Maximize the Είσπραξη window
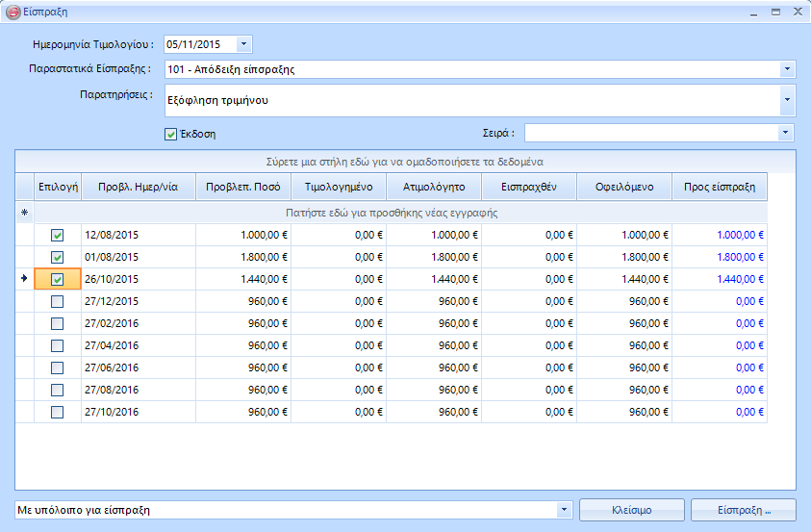Viewport: 811px width, 532px height. tap(775, 13)
